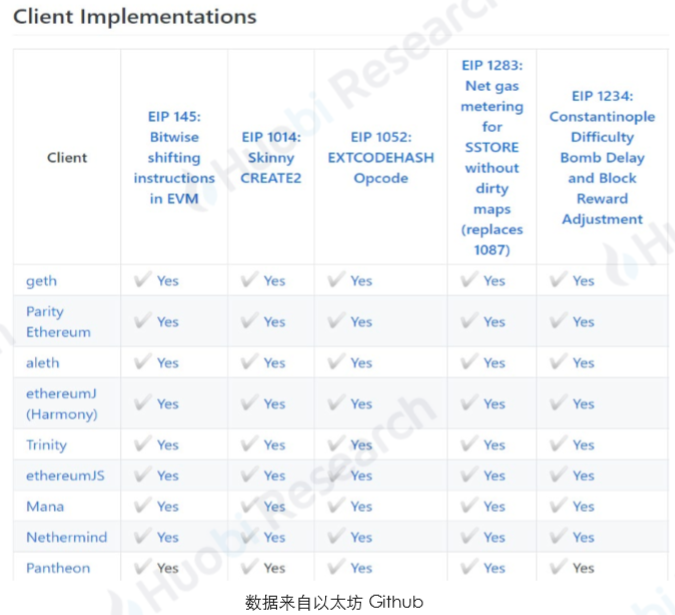This screenshot has height=615, width=675.
Task: Open the Parity Ethereum client link
Action: (58, 322)
